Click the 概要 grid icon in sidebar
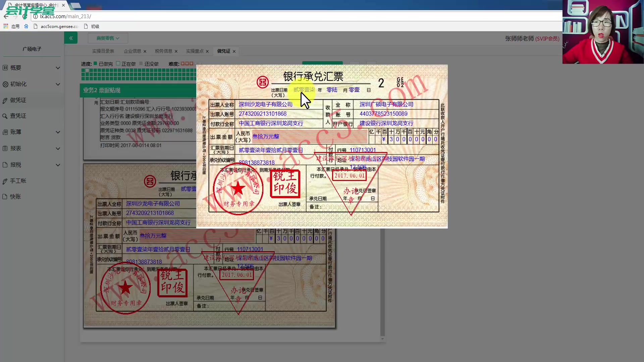The width and height of the screenshot is (644, 362). pyautogui.click(x=5, y=68)
